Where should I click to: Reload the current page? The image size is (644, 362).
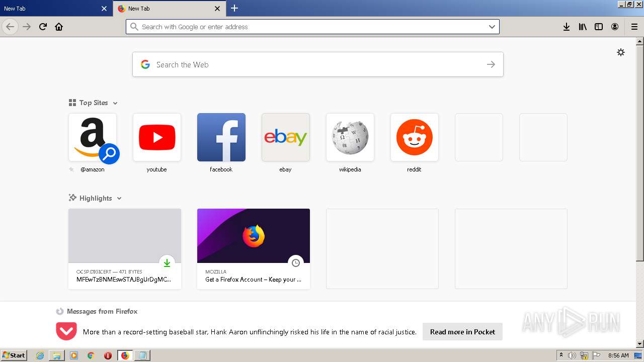(43, 27)
